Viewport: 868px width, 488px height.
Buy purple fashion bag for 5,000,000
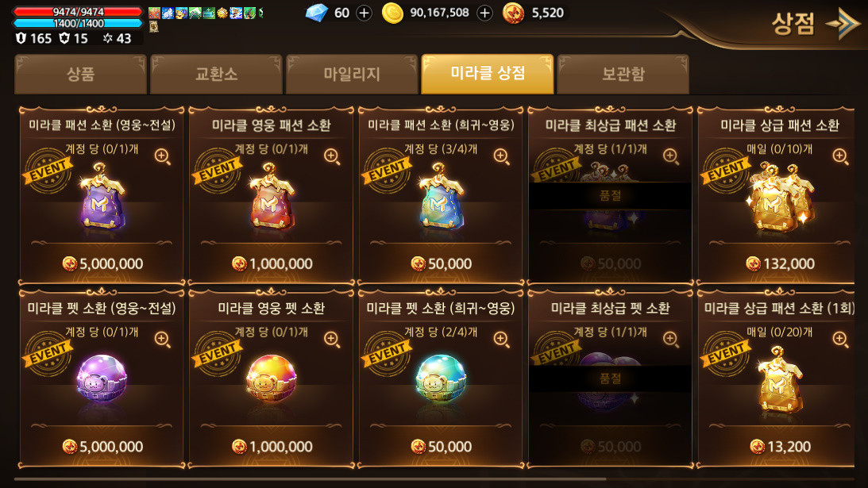(102, 264)
